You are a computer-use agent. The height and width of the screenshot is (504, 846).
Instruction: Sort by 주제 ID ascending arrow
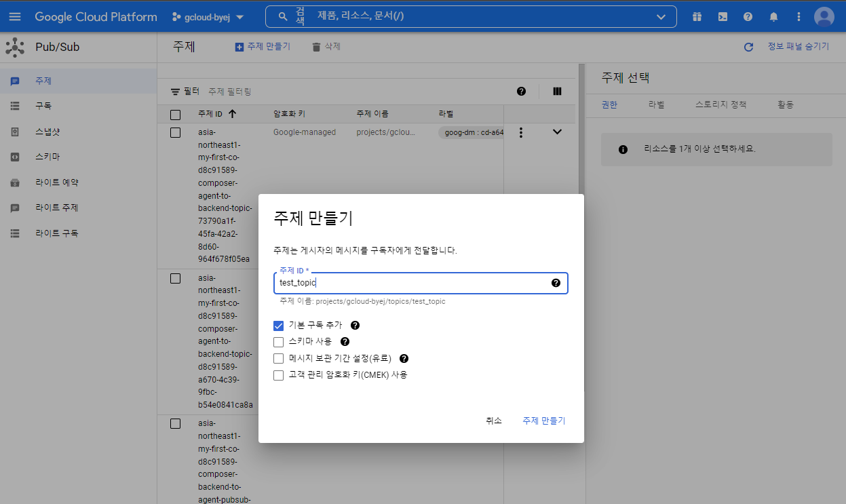click(233, 114)
